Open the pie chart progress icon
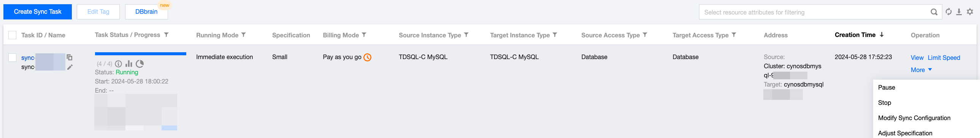Image resolution: width=980 pixels, height=138 pixels. point(140,64)
